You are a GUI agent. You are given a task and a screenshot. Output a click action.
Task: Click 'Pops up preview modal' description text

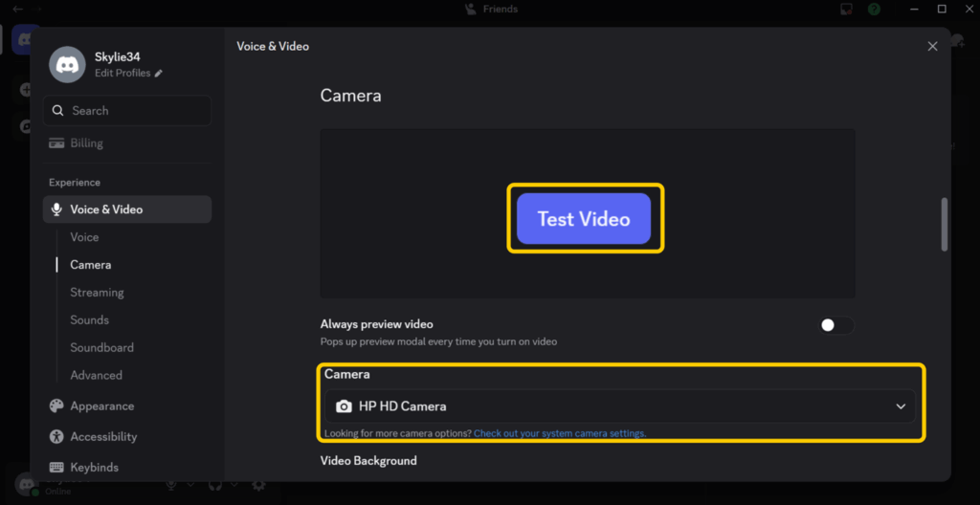438,341
